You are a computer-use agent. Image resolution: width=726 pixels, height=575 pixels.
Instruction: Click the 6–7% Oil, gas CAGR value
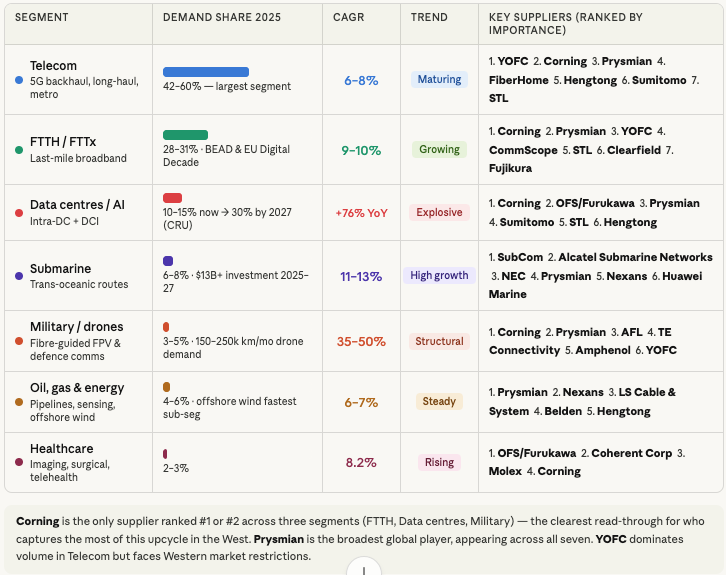coord(361,402)
